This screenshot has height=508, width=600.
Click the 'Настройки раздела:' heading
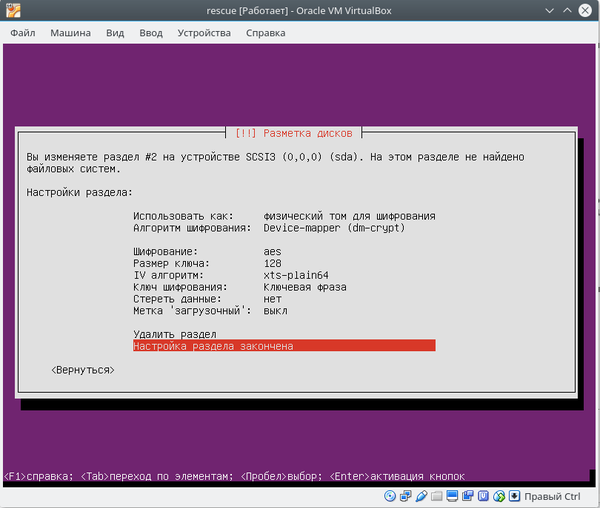(x=79, y=192)
